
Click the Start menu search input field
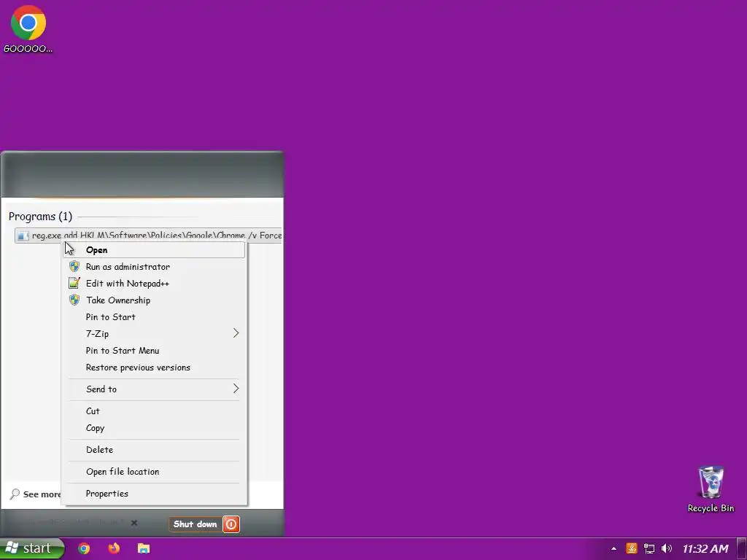pyautogui.click(x=69, y=523)
